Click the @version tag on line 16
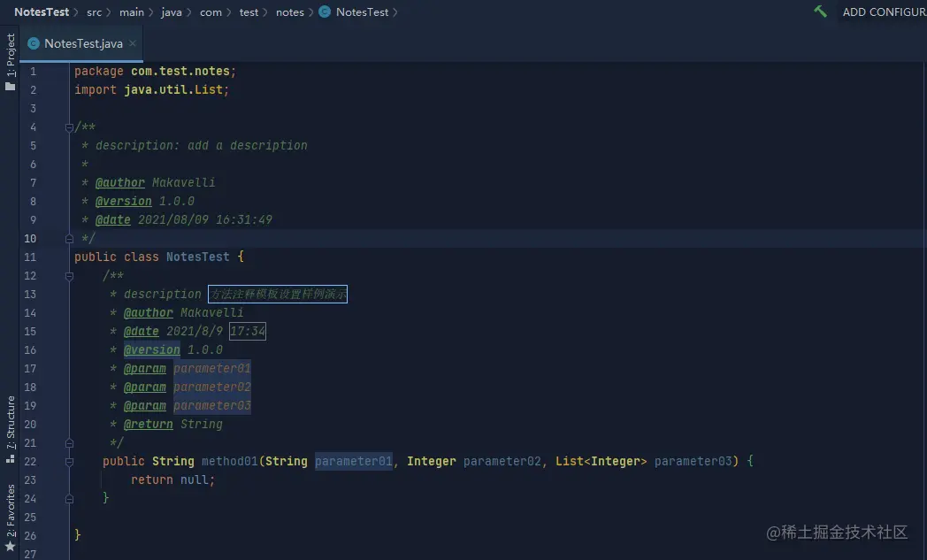This screenshot has width=927, height=560. (152, 350)
